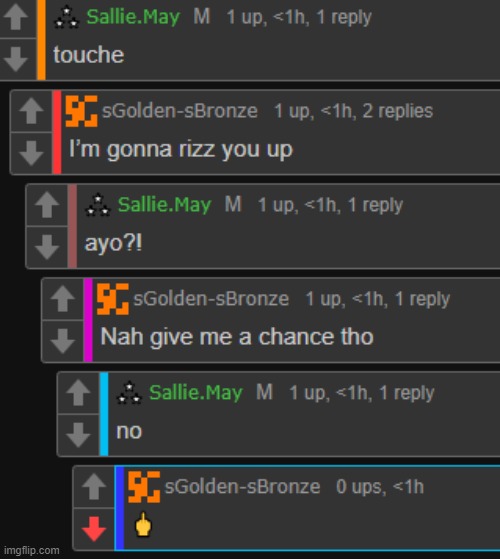Viewport: 500px width, 559px height.
Task: Upvote "Nah give me a chance tho"
Action: (63, 299)
